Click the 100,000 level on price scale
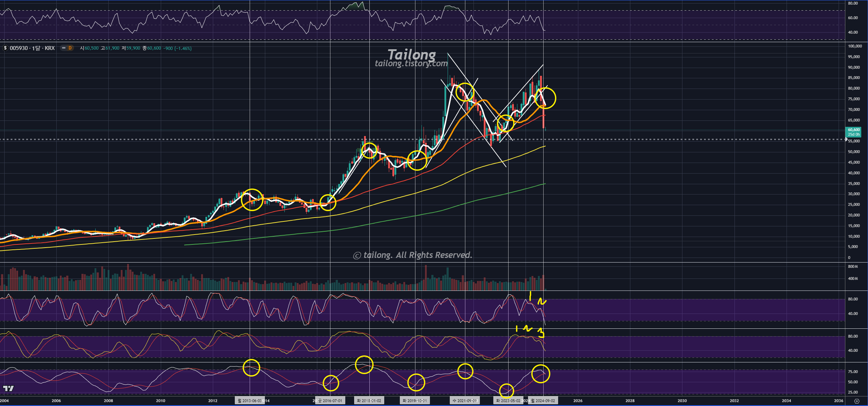The width and height of the screenshot is (868, 406). pos(855,46)
